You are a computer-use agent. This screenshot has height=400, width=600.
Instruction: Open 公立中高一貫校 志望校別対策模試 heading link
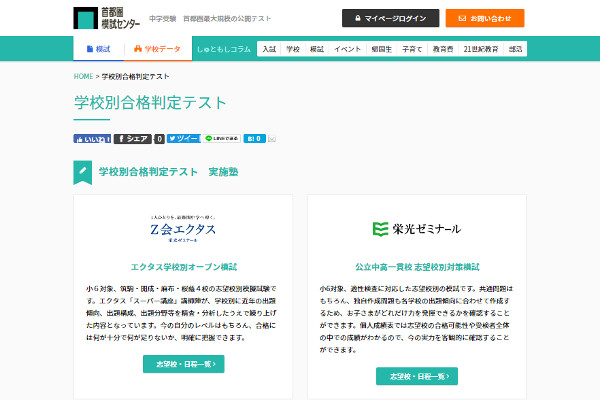tap(417, 267)
